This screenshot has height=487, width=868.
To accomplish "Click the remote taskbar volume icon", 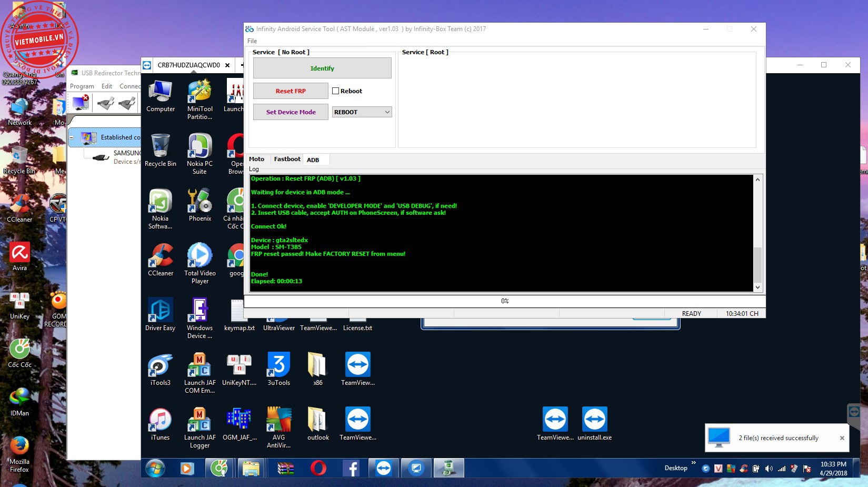I will (769, 469).
